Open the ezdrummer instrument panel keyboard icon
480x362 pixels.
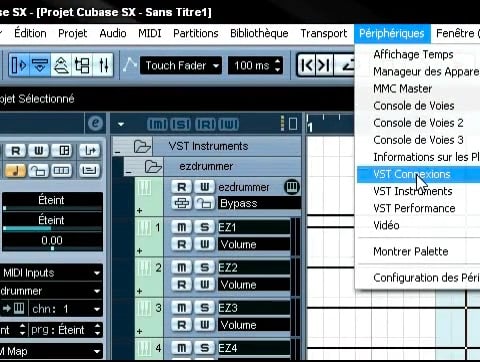292,187
